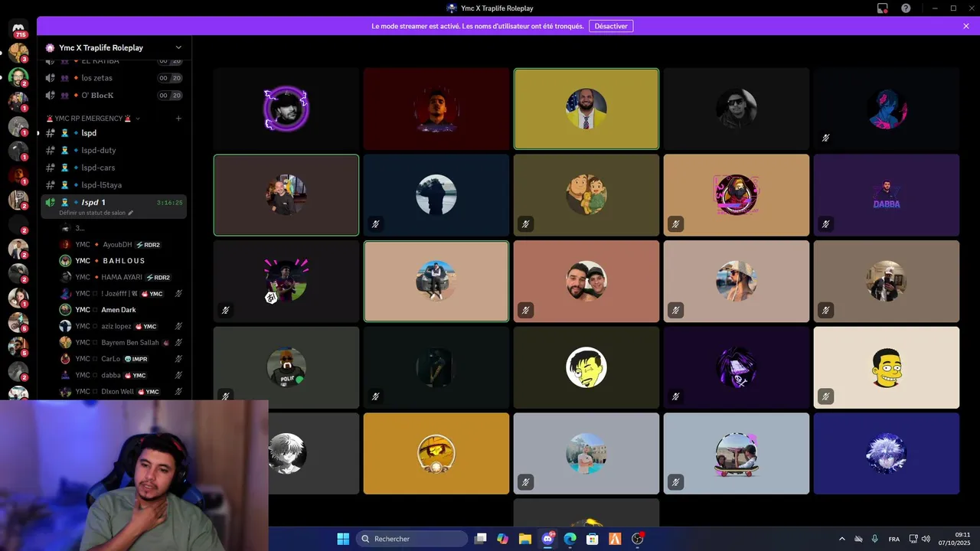980x551 pixels.
Task: Focus the DABBA purple participant tile
Action: click(x=887, y=195)
